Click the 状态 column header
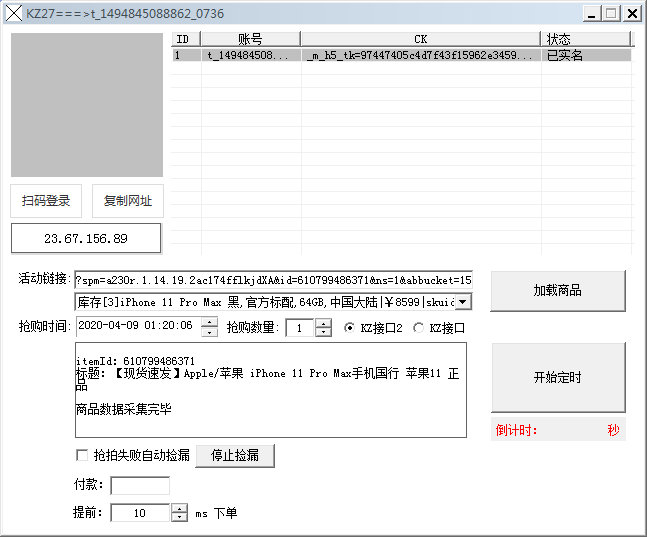Screen dimensions: 647x537 tap(585, 39)
